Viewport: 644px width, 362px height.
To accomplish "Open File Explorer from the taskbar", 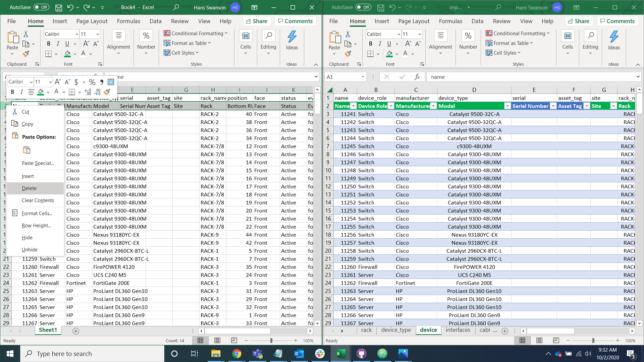I will (x=216, y=354).
